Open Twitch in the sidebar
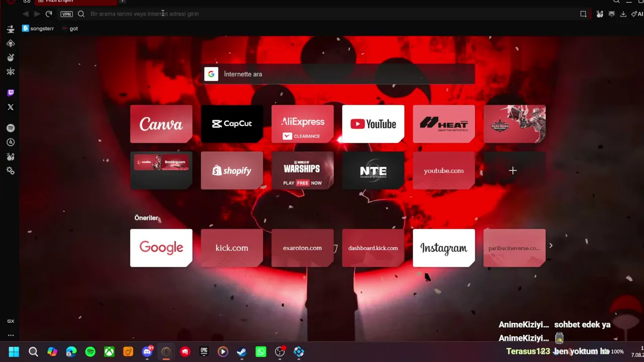 11,93
